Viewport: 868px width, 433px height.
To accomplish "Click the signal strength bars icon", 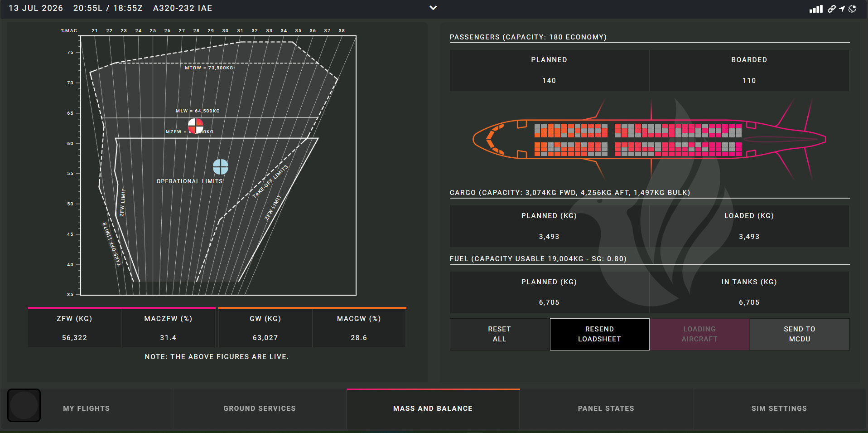I will coord(816,9).
